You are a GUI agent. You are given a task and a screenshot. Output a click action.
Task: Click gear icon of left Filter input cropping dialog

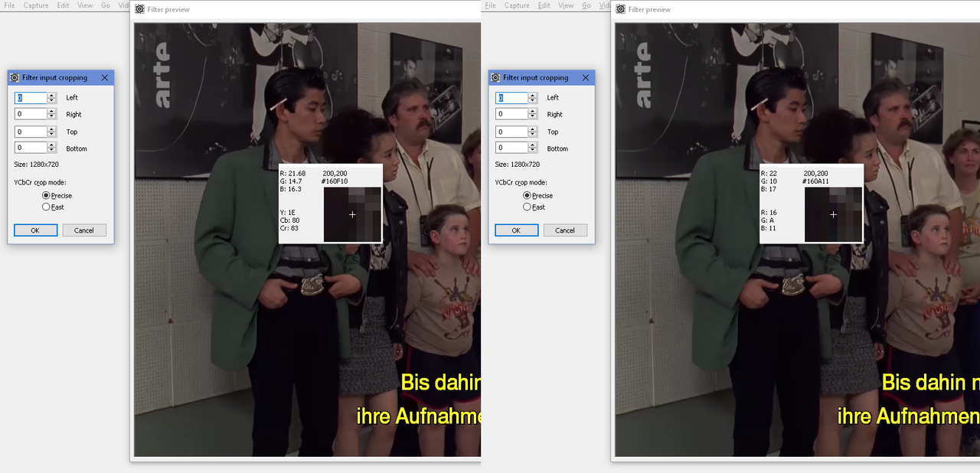click(x=15, y=77)
